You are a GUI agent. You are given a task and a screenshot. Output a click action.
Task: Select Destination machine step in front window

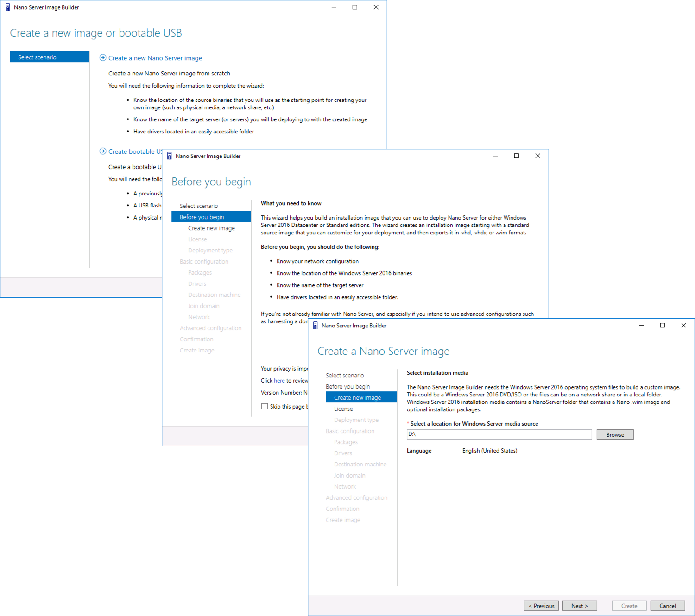click(x=360, y=465)
